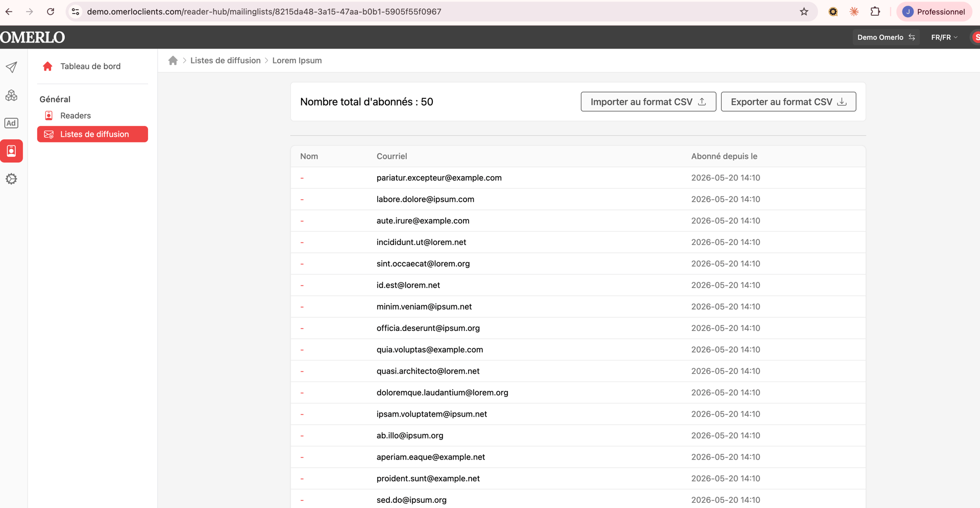Open the paper plane sidebar section
This screenshot has width=980, height=508.
pyautogui.click(x=11, y=67)
